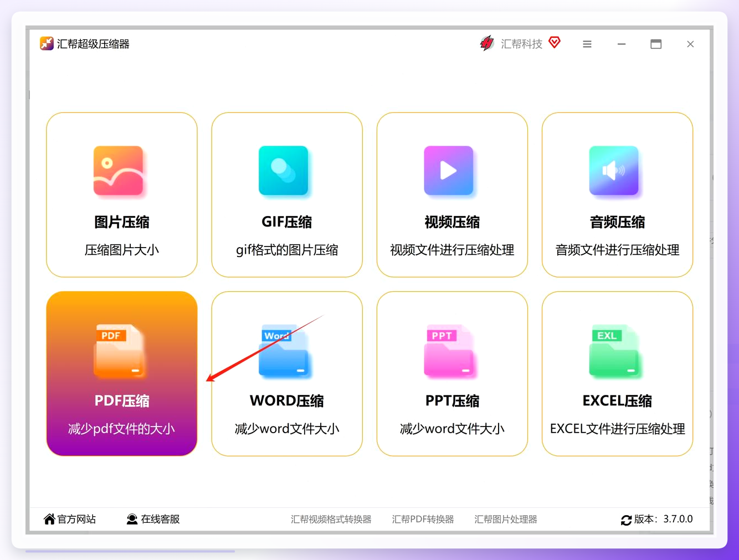Open 汇帮图片处理器 link
This screenshot has width=739, height=560.
pyautogui.click(x=506, y=520)
